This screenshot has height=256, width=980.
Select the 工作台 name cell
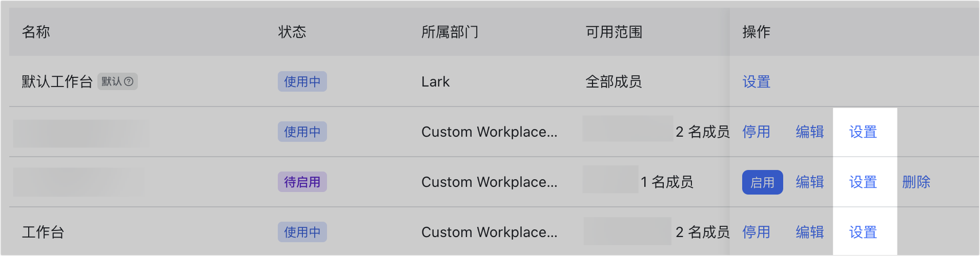[43, 232]
